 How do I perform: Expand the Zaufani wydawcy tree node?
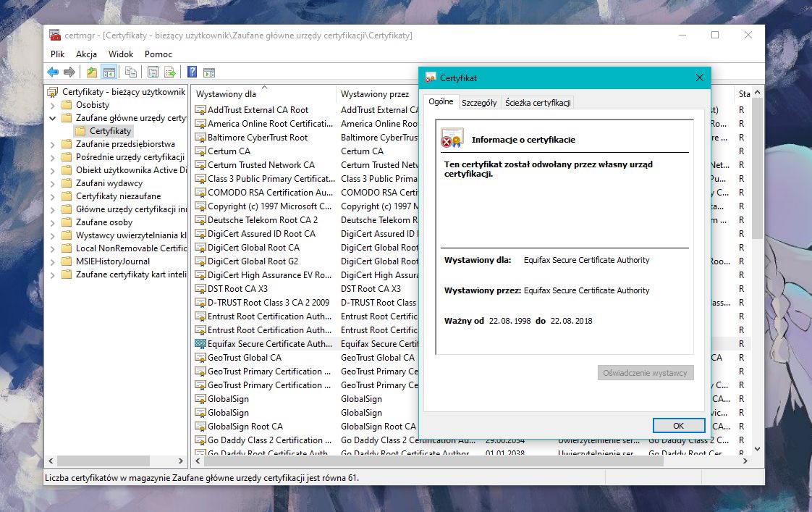53,183
